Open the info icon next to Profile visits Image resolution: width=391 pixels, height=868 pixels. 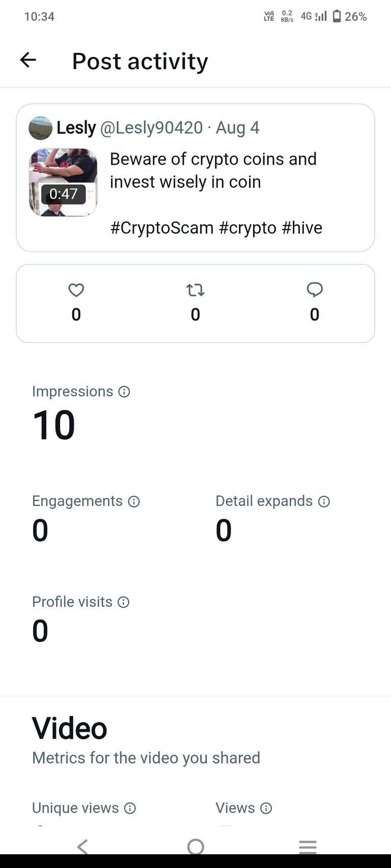123,602
